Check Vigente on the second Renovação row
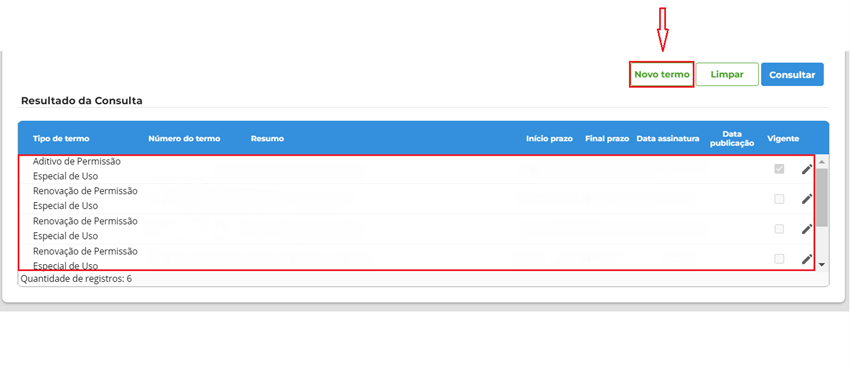Screen dimensions: 850x369 (x=779, y=229)
